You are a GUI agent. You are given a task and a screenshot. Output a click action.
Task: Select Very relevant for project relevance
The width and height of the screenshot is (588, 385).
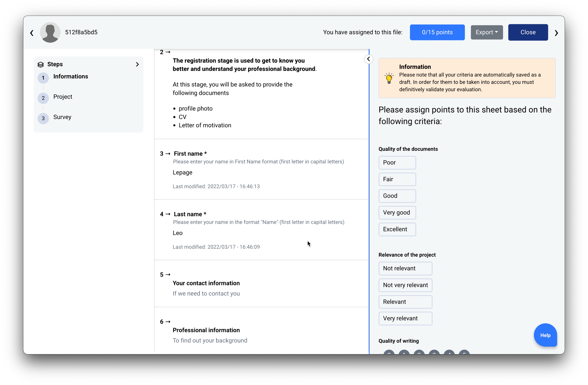point(405,318)
